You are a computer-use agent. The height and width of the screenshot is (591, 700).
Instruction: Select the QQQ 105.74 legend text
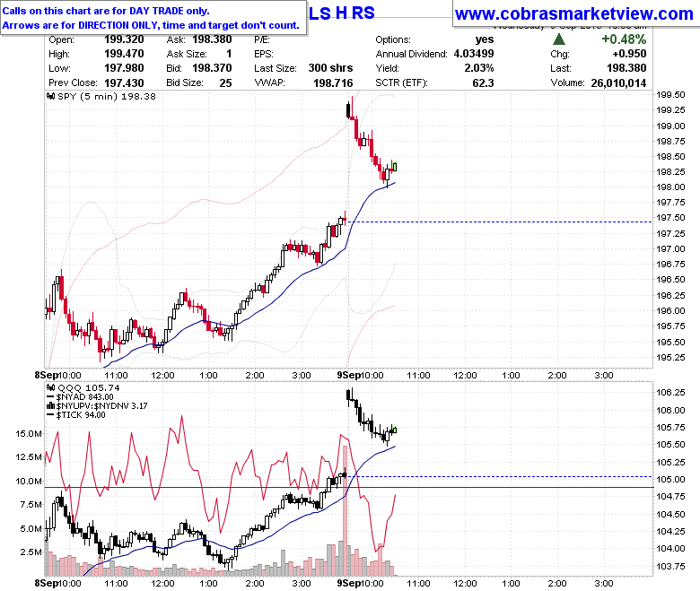(89, 387)
